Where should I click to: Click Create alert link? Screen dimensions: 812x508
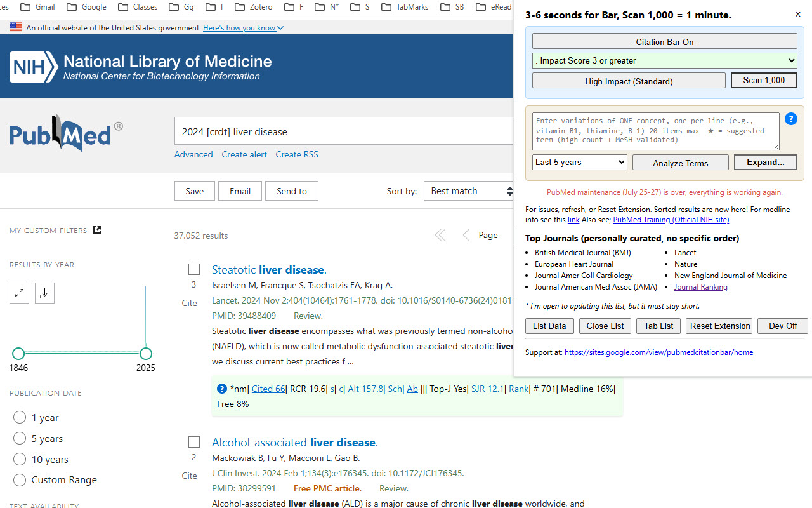pyautogui.click(x=244, y=154)
